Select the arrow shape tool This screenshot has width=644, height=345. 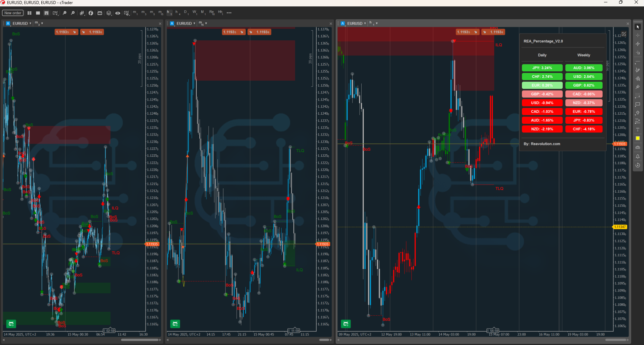638,113
